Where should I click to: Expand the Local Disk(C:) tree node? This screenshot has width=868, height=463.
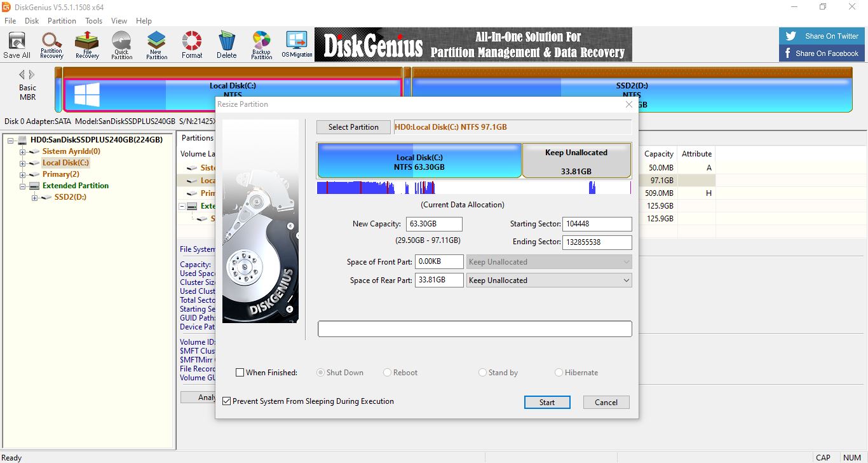pos(23,163)
